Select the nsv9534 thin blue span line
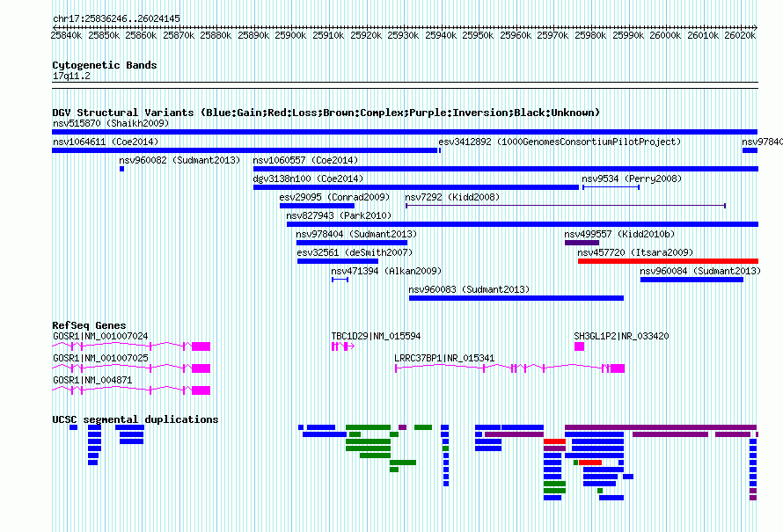783x532 pixels. tap(611, 187)
